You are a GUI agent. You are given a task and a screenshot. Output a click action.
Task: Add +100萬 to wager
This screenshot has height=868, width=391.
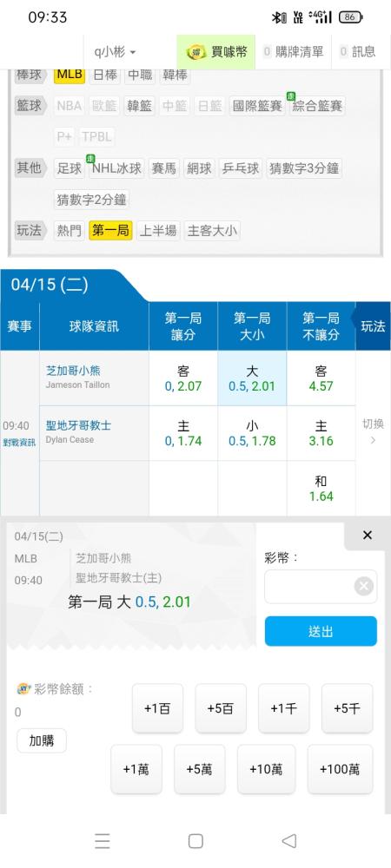(x=340, y=769)
